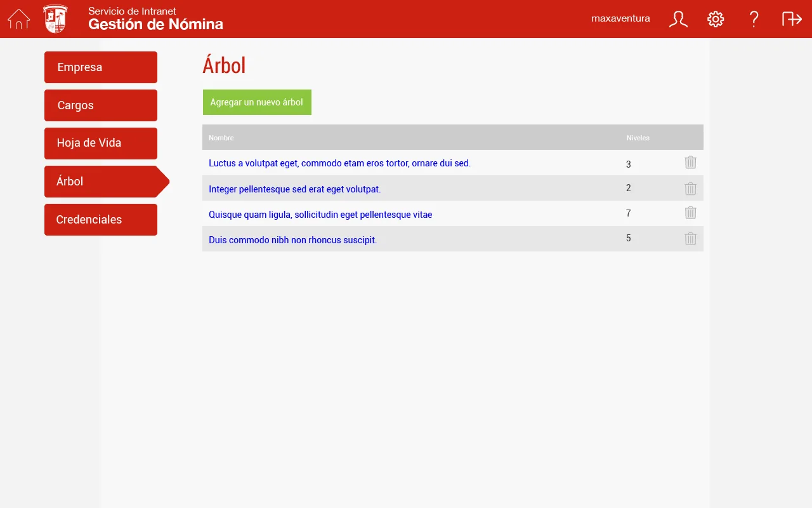Click levels value 2 in the Integer row

[629, 188]
